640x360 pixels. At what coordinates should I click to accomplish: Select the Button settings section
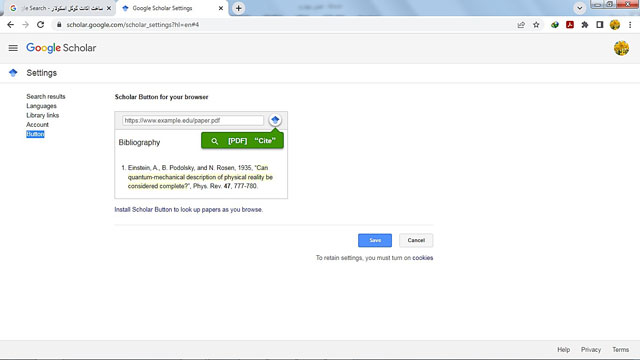coord(35,134)
